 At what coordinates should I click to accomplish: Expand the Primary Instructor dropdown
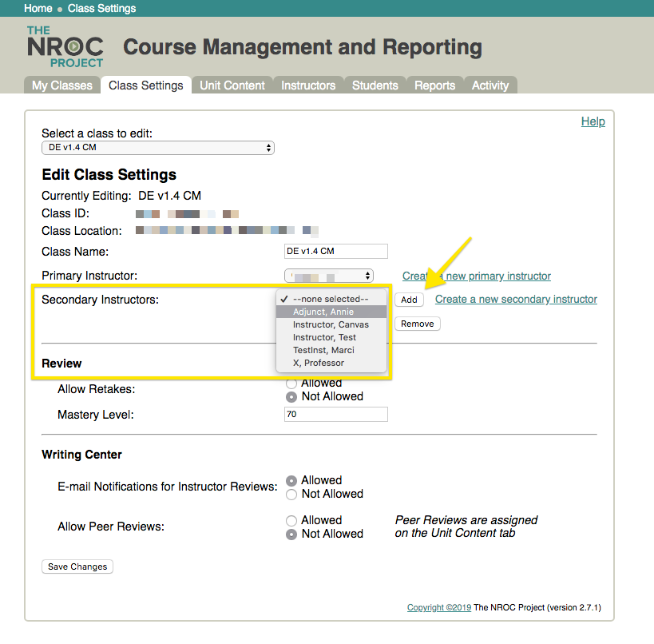pos(329,276)
